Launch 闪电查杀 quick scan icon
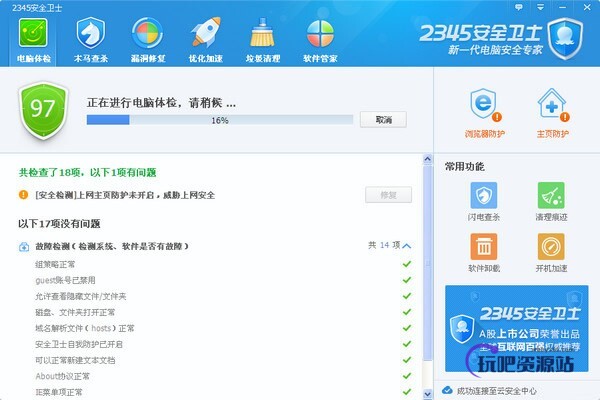 click(484, 195)
